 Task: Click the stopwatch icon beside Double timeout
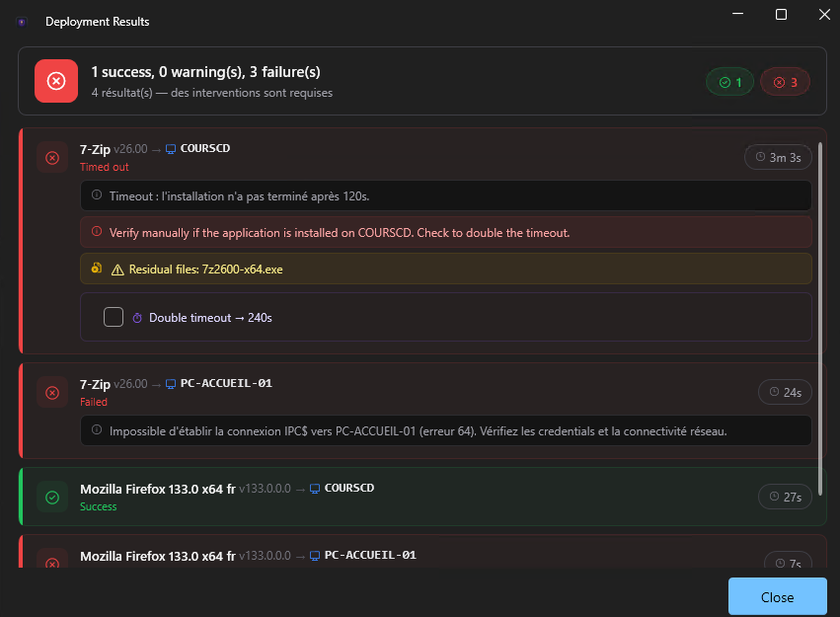coord(137,318)
